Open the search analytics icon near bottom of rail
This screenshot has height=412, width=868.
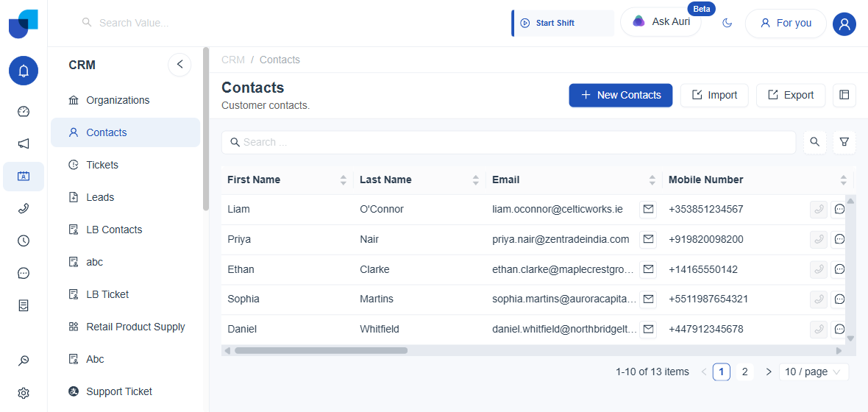pyautogui.click(x=24, y=361)
